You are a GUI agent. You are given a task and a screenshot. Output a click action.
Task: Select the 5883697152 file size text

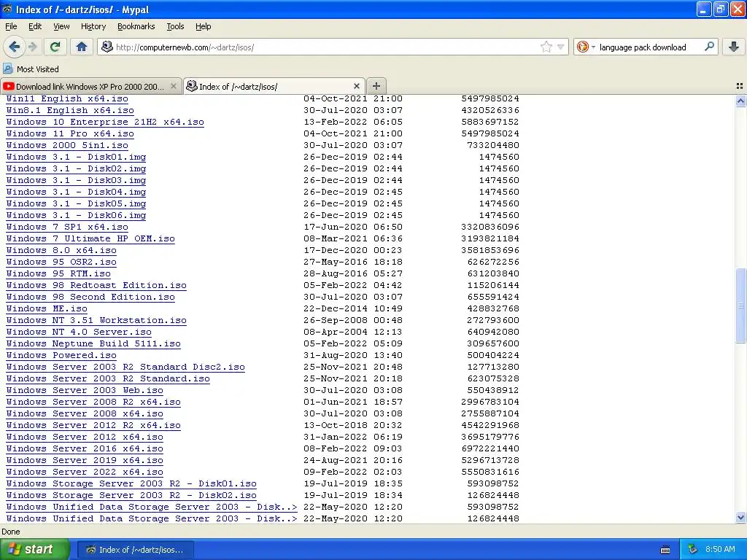490,122
